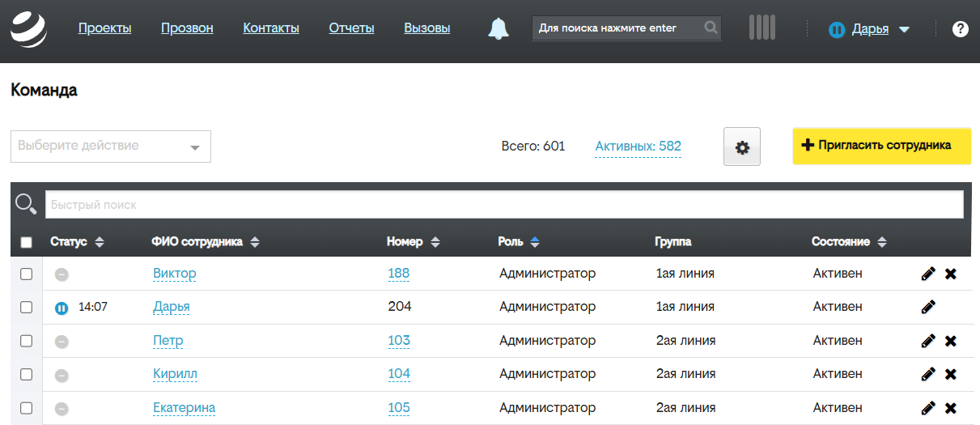Open employee Екатерина link
The width and height of the screenshot is (980, 425).
pyautogui.click(x=185, y=408)
